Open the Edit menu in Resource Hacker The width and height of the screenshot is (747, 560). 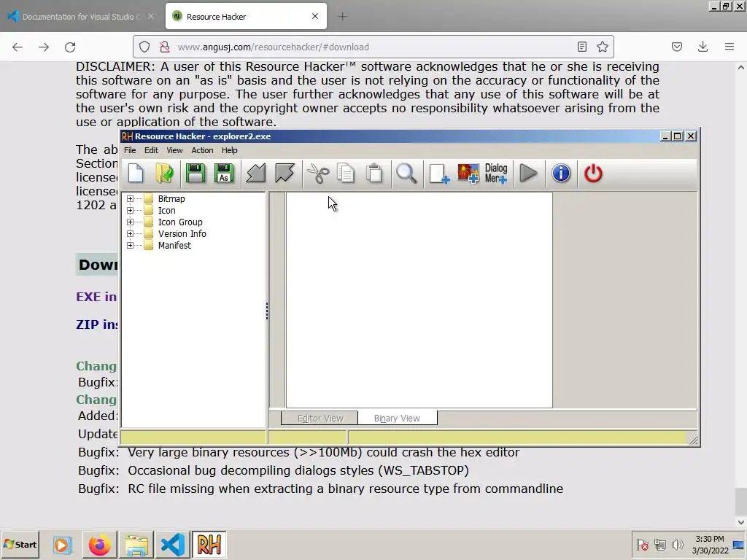[x=151, y=150]
